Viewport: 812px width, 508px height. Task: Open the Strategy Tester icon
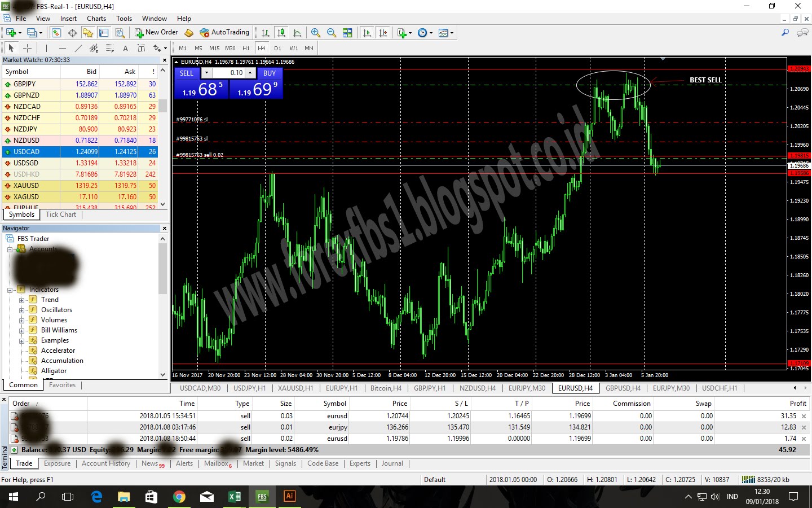(120, 33)
